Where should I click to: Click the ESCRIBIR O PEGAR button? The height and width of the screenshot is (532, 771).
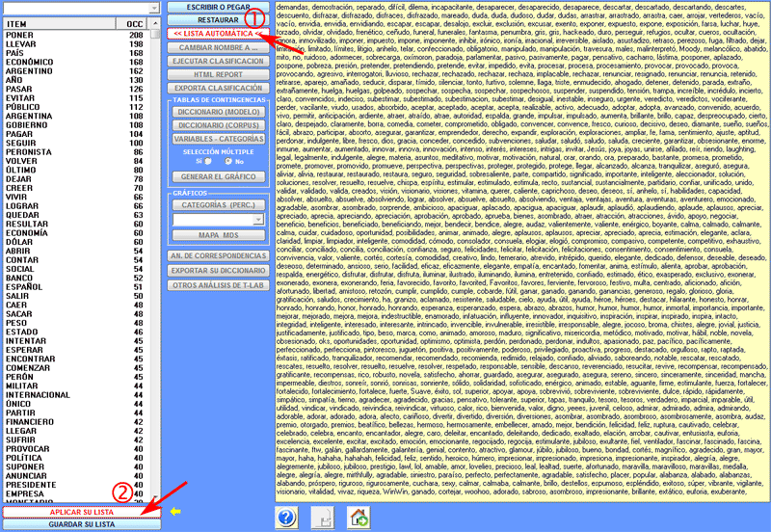[x=219, y=7]
